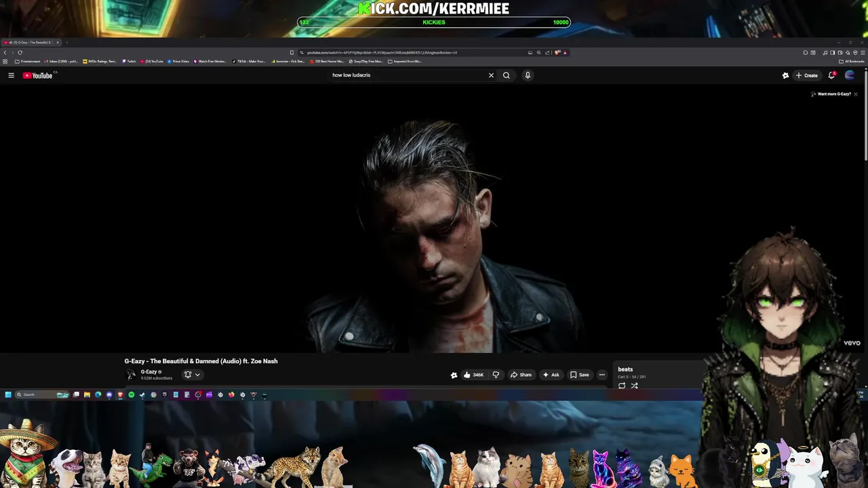The width and height of the screenshot is (868, 488).
Task: Open the Brave Rewards triangle icon
Action: pyautogui.click(x=565, y=52)
